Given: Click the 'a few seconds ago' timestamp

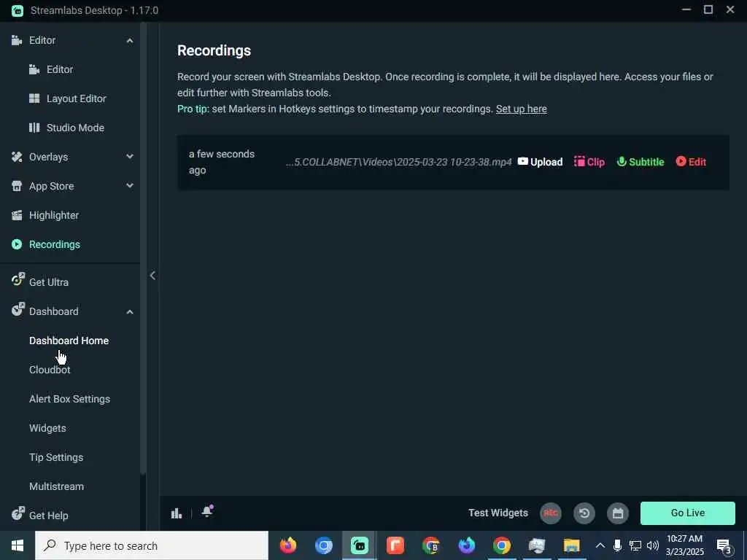Looking at the screenshot, I should click(222, 162).
